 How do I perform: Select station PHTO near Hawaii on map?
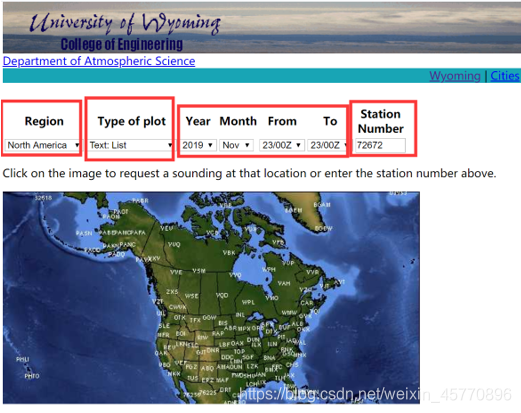(x=32, y=376)
